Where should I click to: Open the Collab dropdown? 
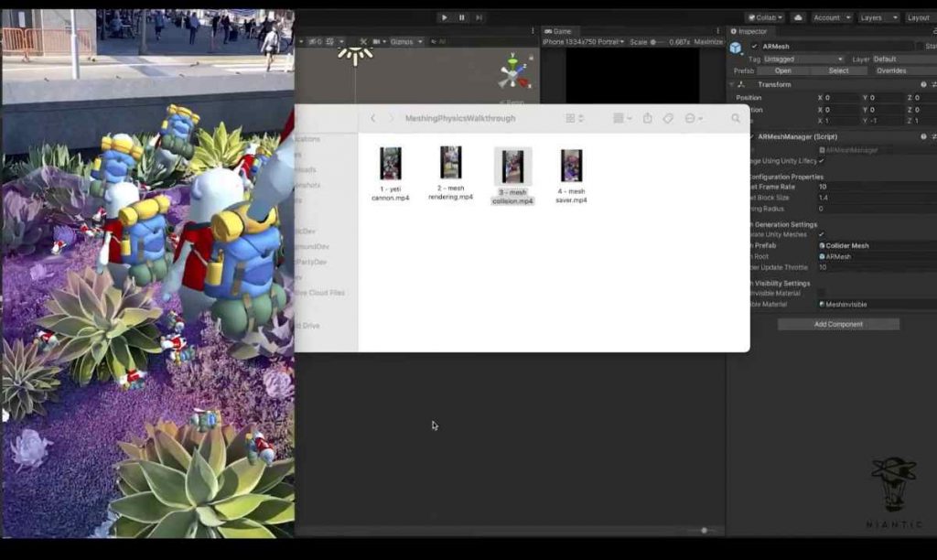[x=766, y=17]
